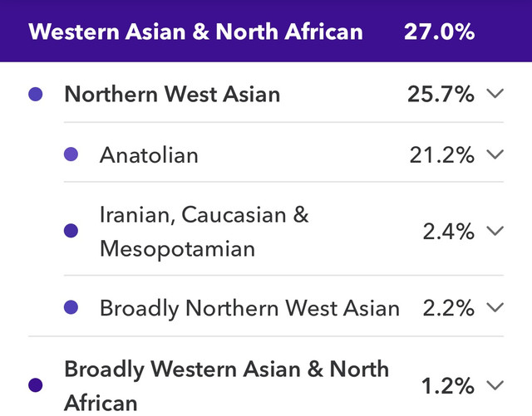Expand the Broadly Western Asian & North African chevron
This screenshot has width=532, height=416.
[x=495, y=384]
